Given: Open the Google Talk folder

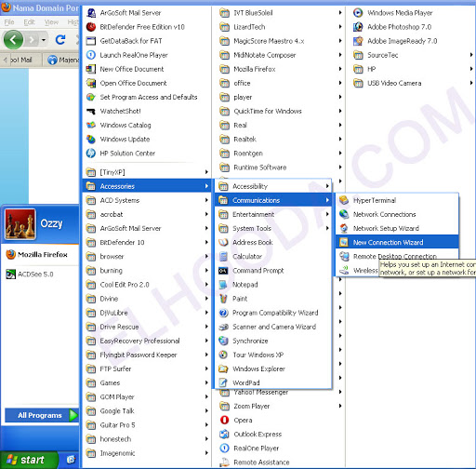Looking at the screenshot, I should 147,411.
